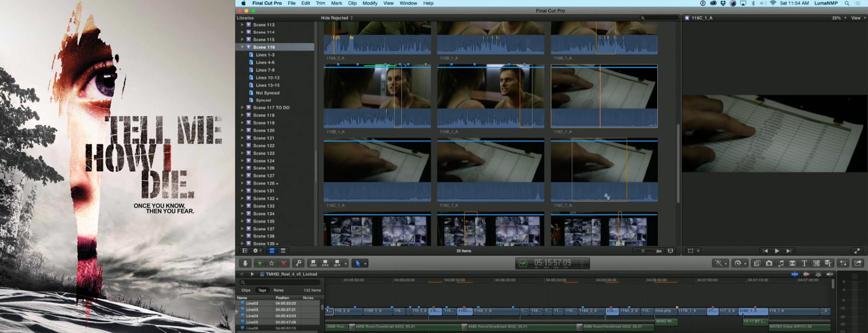Select the 116C_1_A clipboard thumbnail
The height and width of the screenshot is (333, 868).
pyautogui.click(x=604, y=96)
